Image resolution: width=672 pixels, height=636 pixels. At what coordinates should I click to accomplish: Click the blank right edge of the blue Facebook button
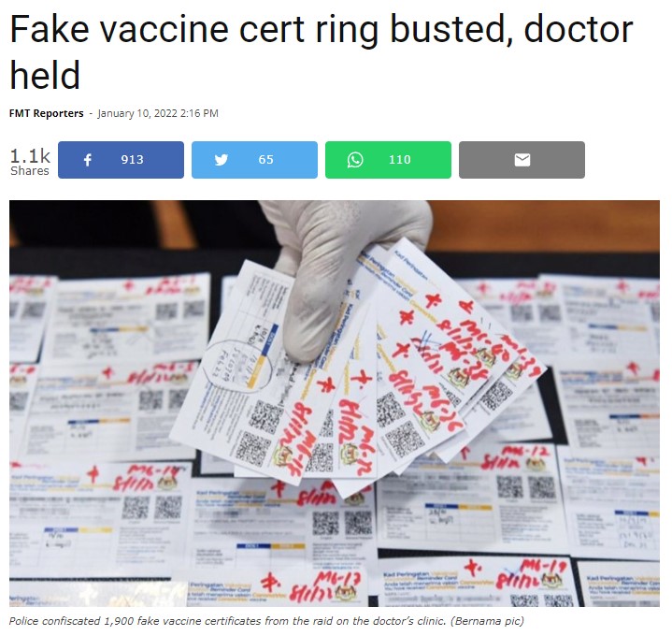tap(165, 160)
